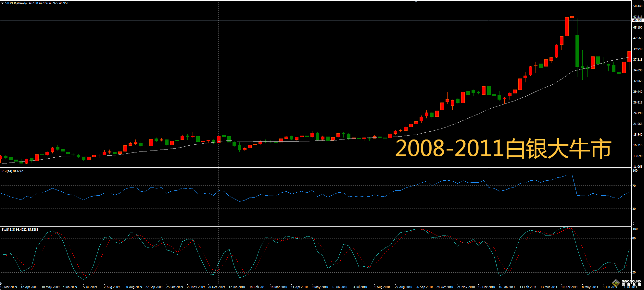Click the 50.440 price scale label
The image size is (644, 290).
click(638, 6)
